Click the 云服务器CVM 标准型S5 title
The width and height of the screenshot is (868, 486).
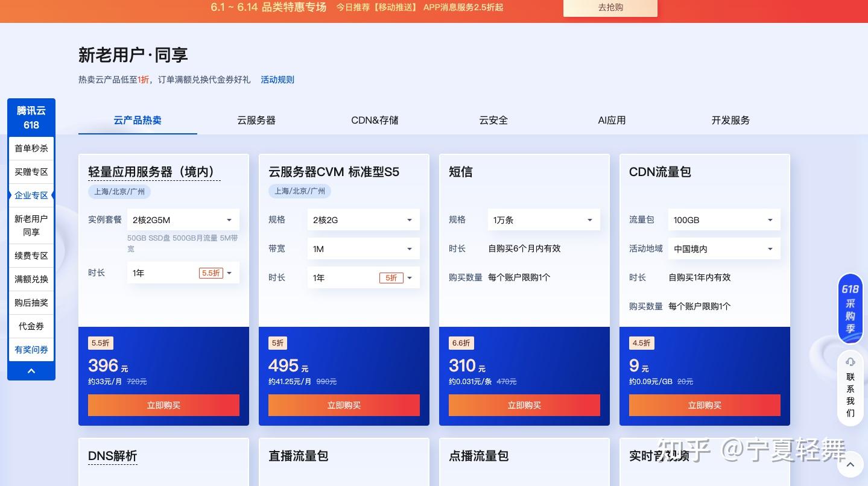[334, 172]
